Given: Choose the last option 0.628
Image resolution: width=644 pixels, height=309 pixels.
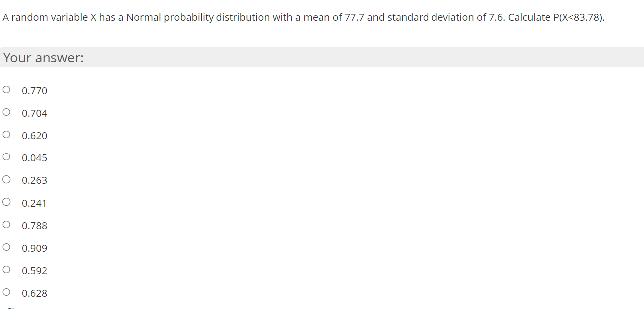Looking at the screenshot, I should pyautogui.click(x=6, y=291).
